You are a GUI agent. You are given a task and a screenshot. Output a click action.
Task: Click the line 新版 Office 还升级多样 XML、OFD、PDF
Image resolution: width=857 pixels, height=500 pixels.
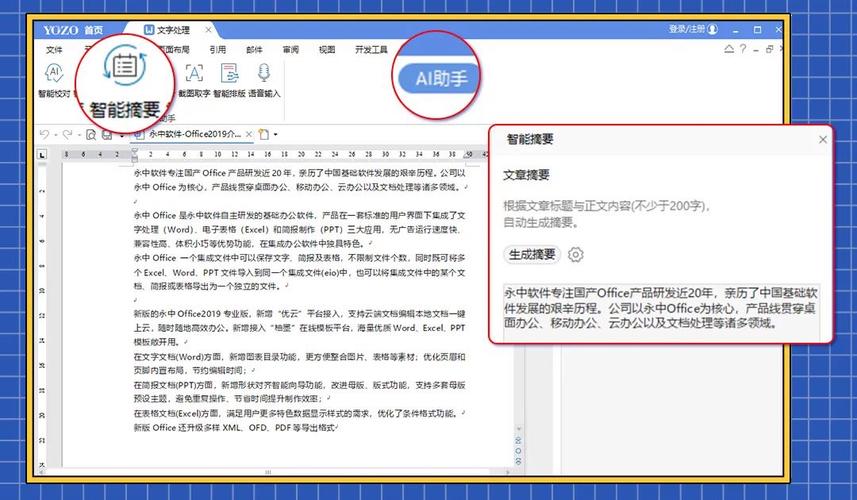tap(235, 428)
